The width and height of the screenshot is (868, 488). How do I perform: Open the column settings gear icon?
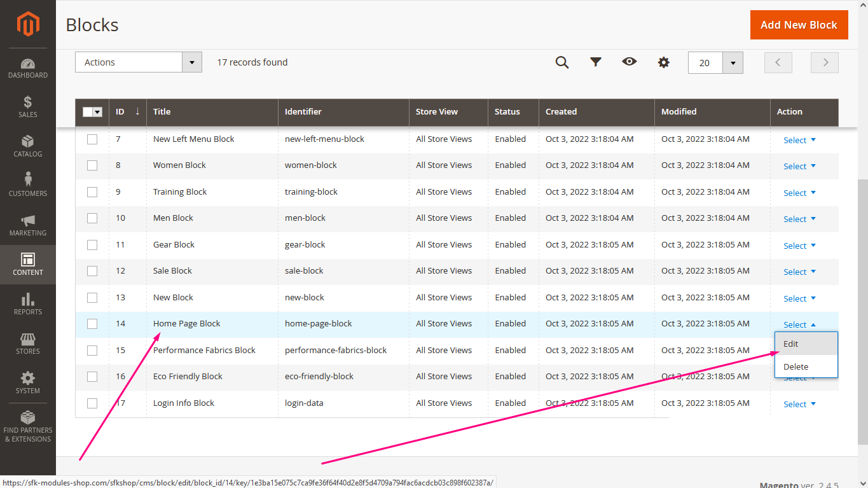click(x=663, y=62)
